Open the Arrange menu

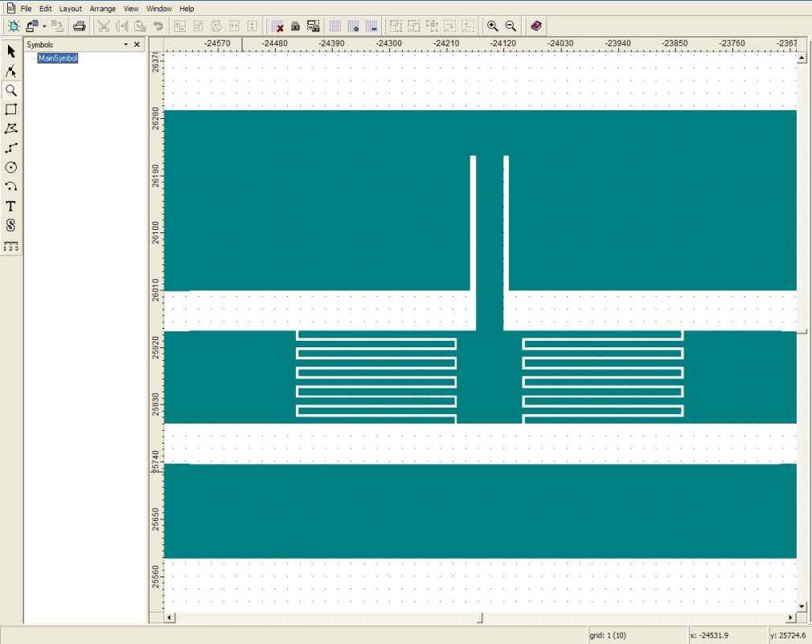103,9
